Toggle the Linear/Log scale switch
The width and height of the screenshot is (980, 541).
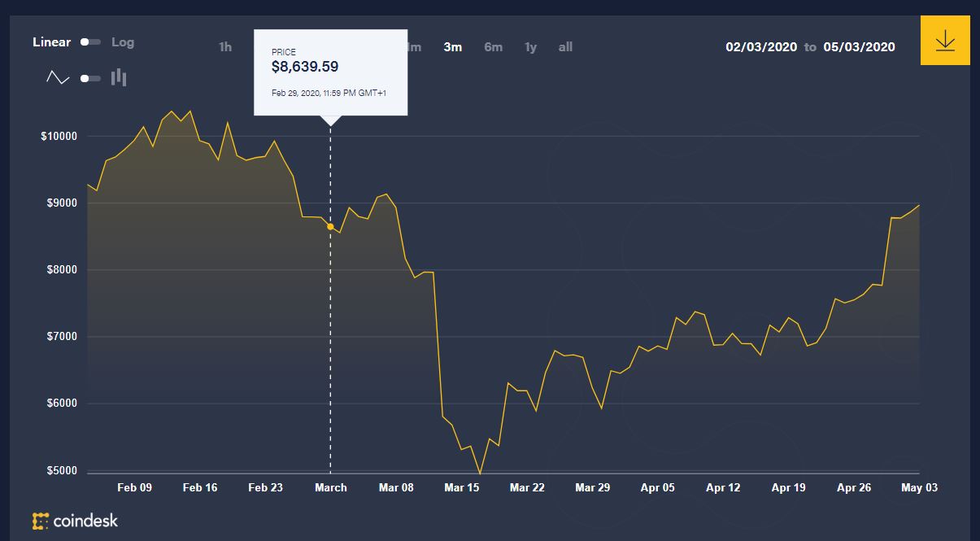click(90, 42)
